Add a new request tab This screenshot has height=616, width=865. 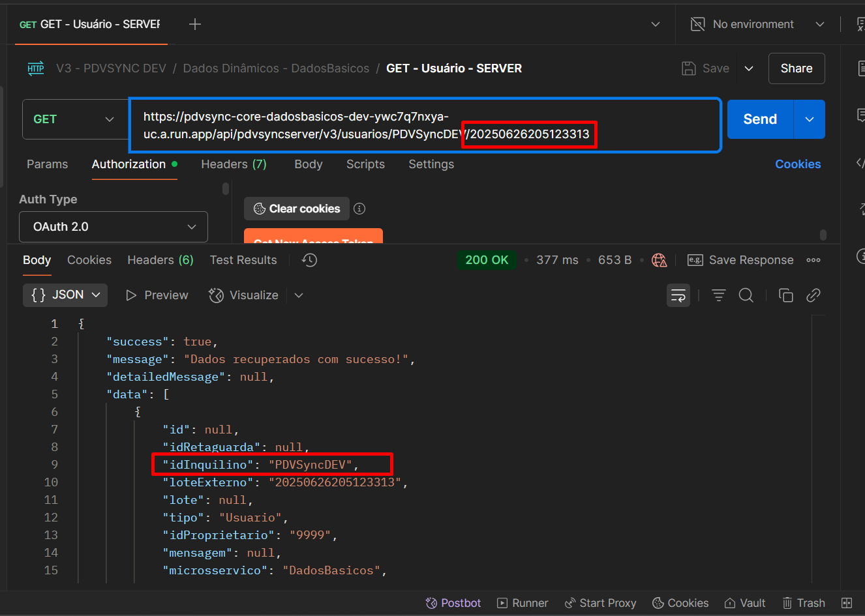click(x=194, y=24)
